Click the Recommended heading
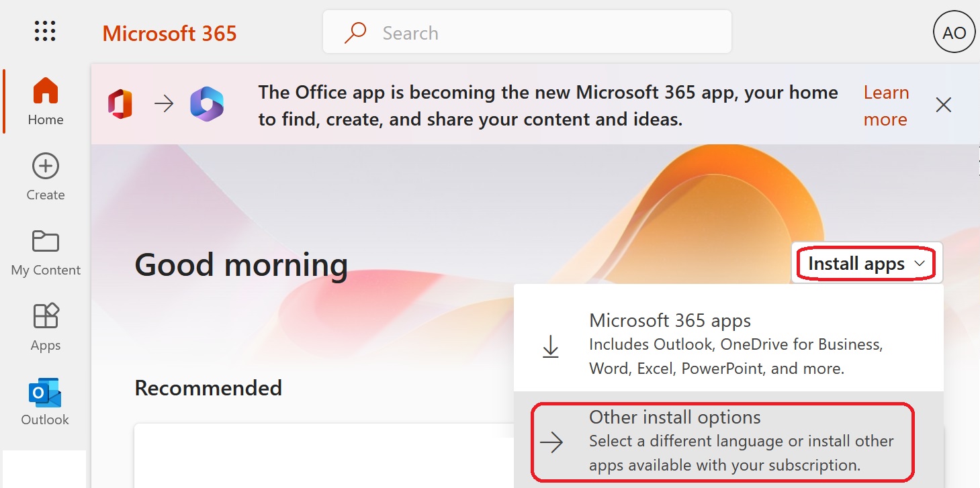 coord(208,387)
